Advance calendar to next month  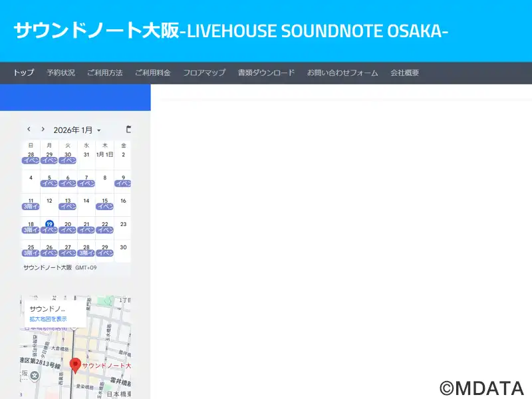[x=43, y=130]
